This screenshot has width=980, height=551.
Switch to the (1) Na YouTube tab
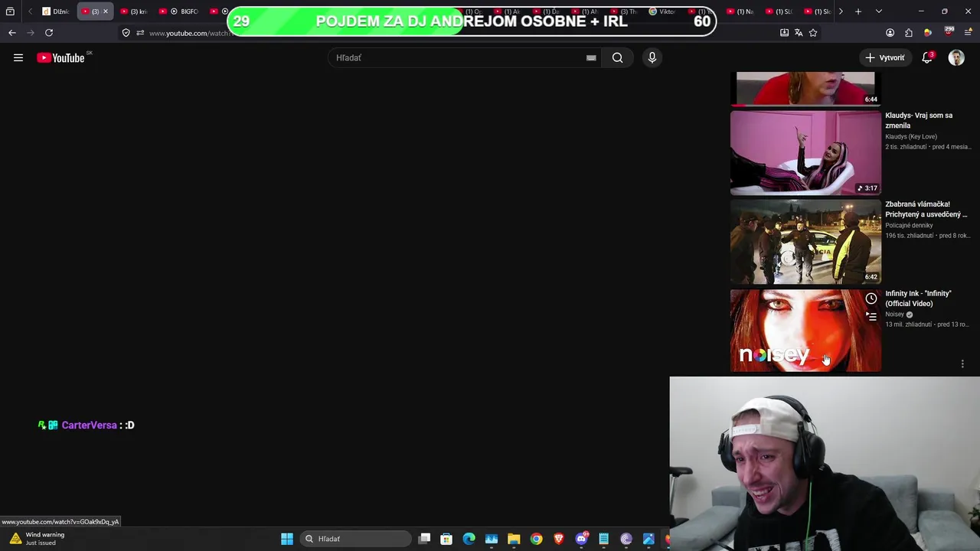tap(740, 11)
